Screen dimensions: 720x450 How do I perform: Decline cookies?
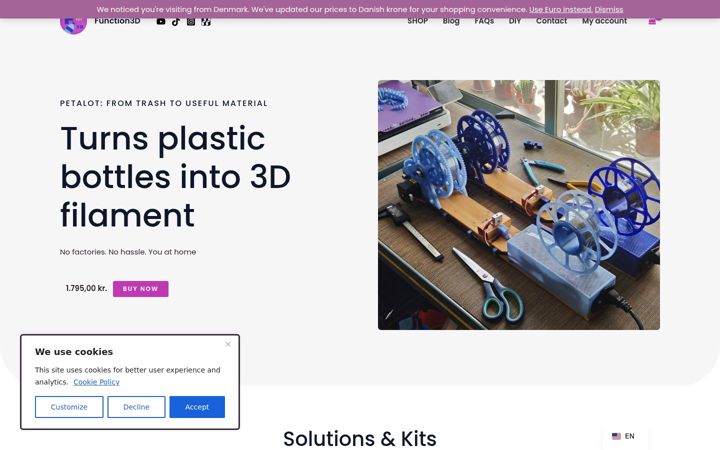click(136, 407)
